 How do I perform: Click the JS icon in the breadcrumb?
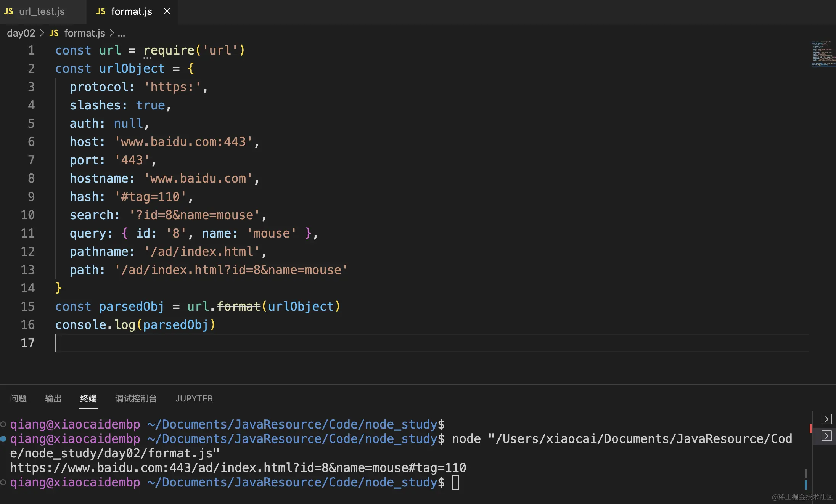[x=54, y=33]
